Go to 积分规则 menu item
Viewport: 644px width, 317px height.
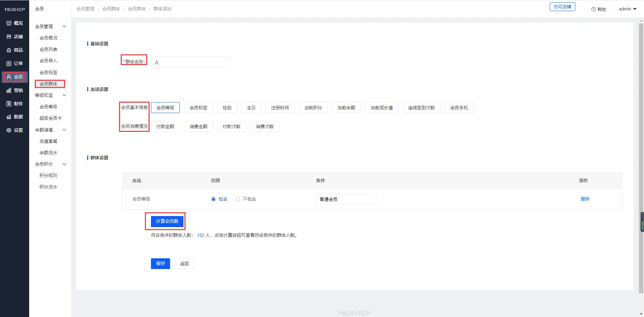pyautogui.click(x=48, y=175)
